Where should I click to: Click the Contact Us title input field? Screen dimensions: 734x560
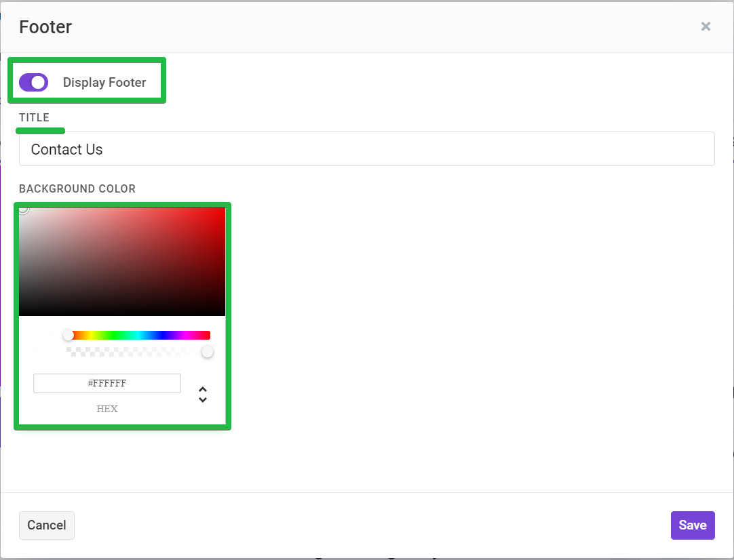tap(366, 148)
